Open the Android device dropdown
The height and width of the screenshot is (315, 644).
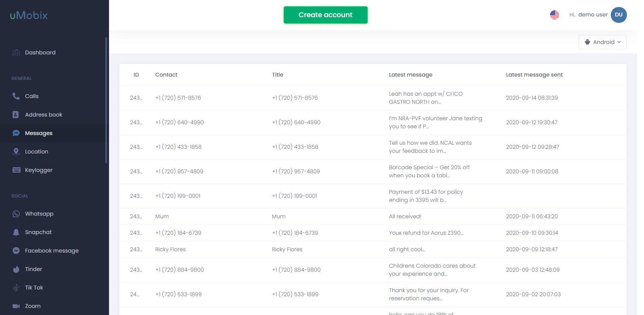coord(602,42)
